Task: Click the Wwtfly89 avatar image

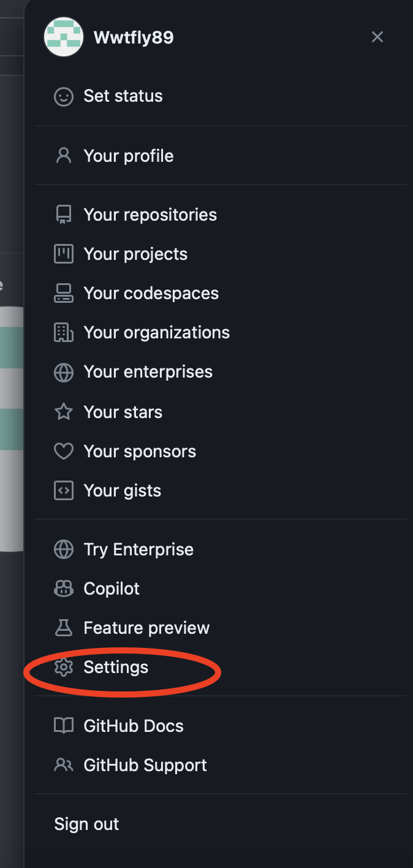Action: tap(64, 37)
